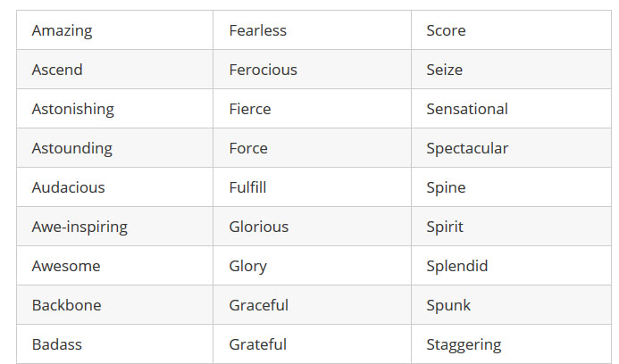This screenshot has width=619, height=364.
Task: Click the word Spunk
Action: coord(448,305)
